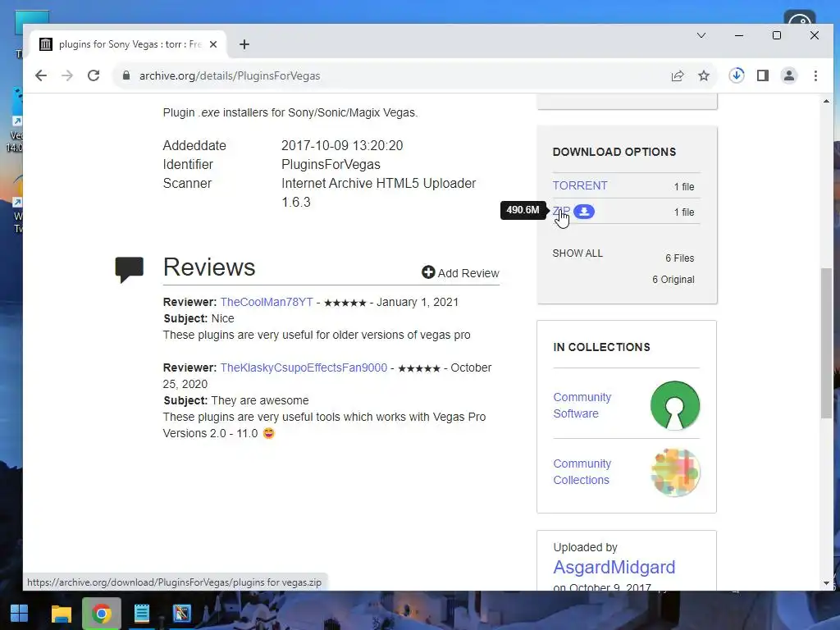Click the scrollbar down arrow
Image resolution: width=840 pixels, height=630 pixels.
click(826, 583)
